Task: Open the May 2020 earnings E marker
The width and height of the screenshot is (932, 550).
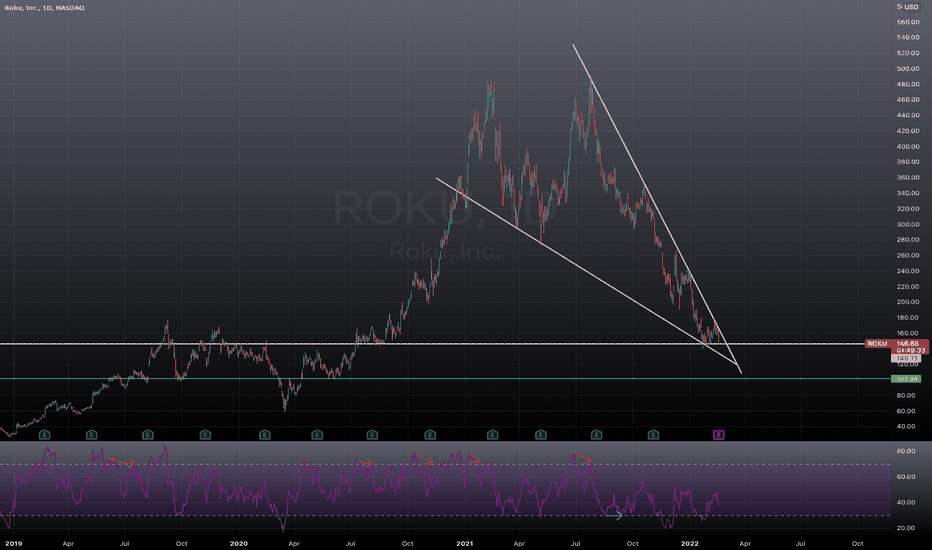Action: (317, 435)
